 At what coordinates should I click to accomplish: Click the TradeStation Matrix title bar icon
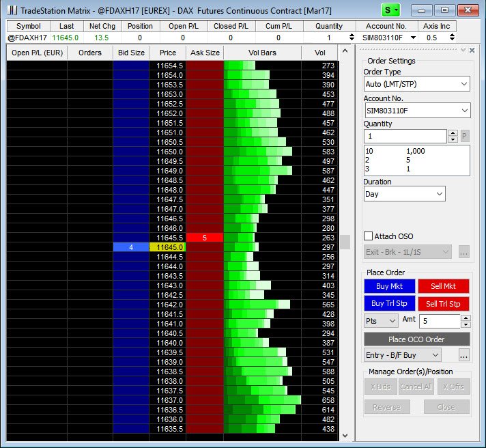pos(12,10)
